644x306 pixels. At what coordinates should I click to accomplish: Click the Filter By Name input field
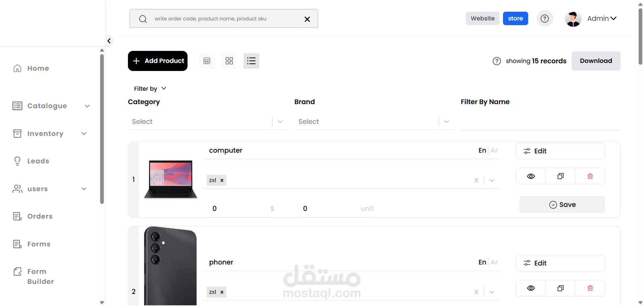[x=541, y=122]
